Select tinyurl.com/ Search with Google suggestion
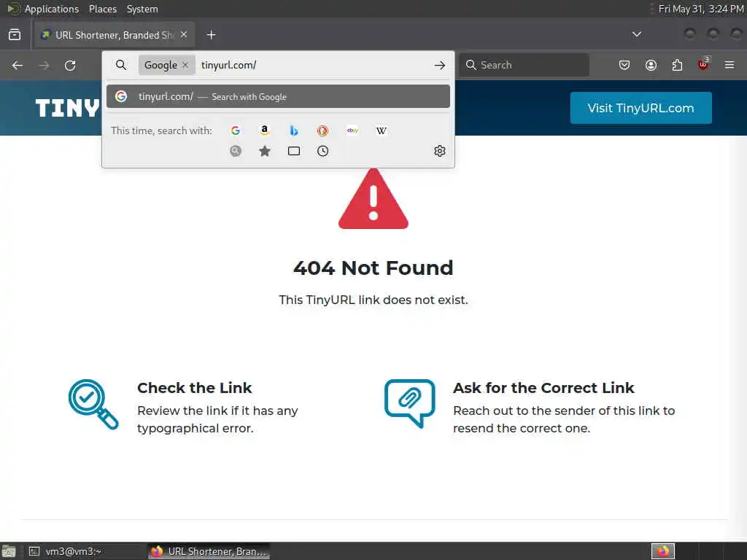 [278, 97]
